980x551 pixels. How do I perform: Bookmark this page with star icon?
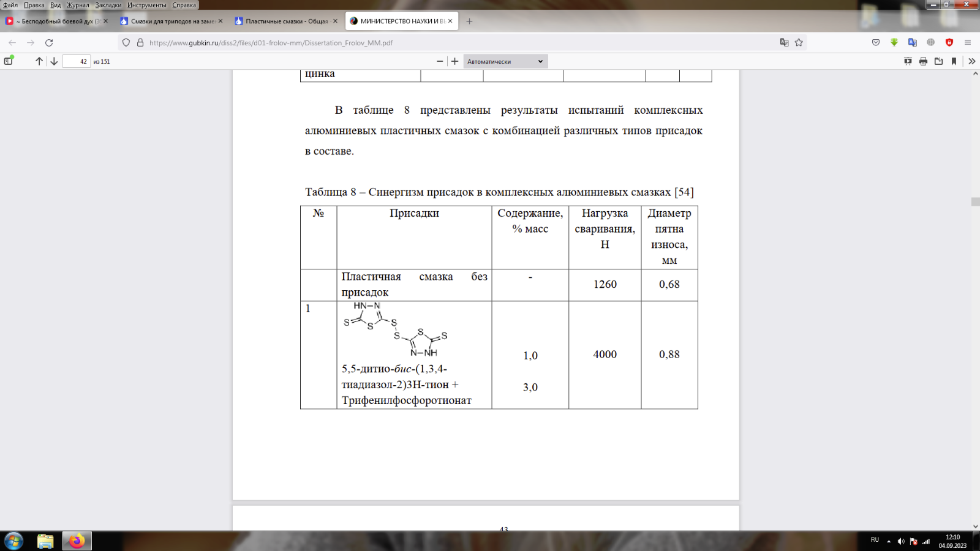coord(799,43)
